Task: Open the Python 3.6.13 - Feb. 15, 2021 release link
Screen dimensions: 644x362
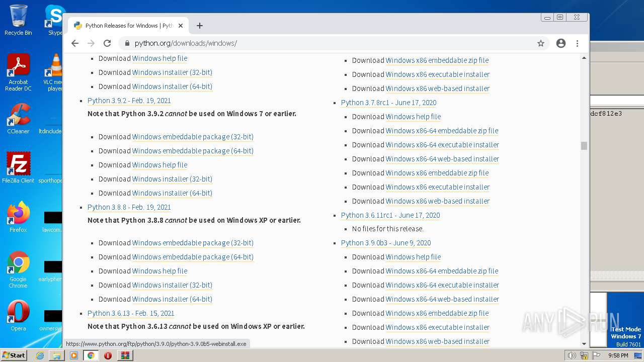Action: click(x=131, y=313)
